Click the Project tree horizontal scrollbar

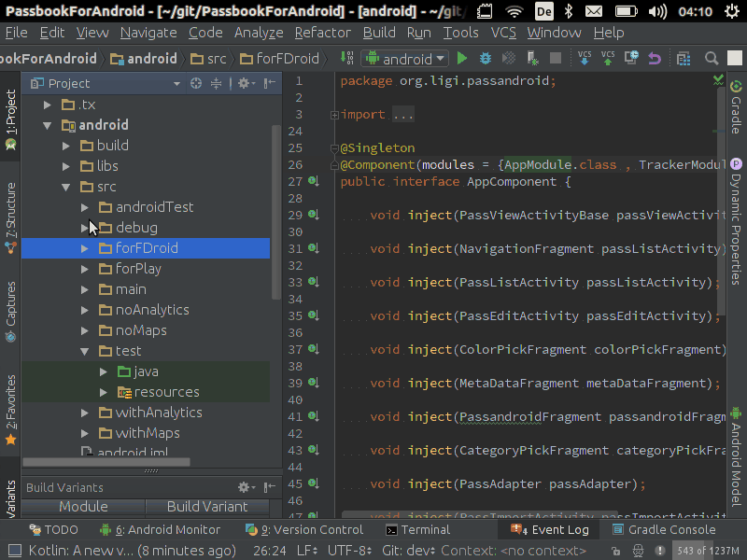pyautogui.click(x=106, y=462)
